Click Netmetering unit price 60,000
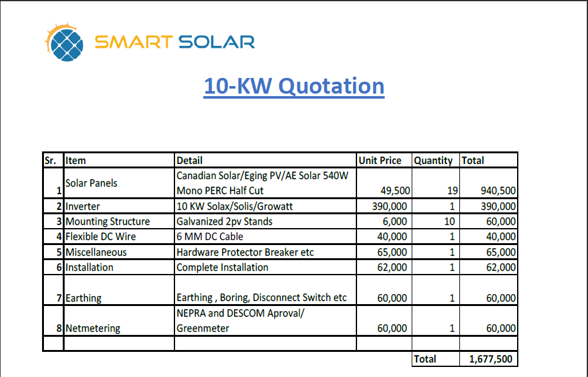The image size is (588, 377). click(x=392, y=328)
